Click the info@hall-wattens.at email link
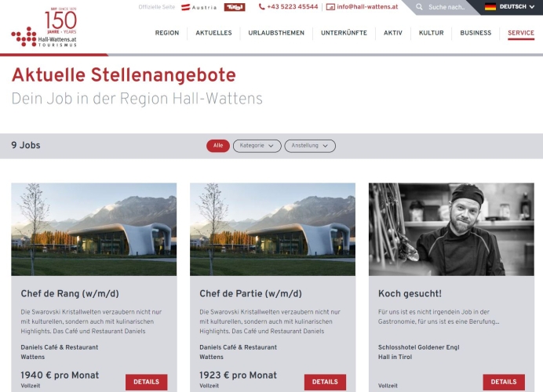543x392 pixels. coord(367,7)
